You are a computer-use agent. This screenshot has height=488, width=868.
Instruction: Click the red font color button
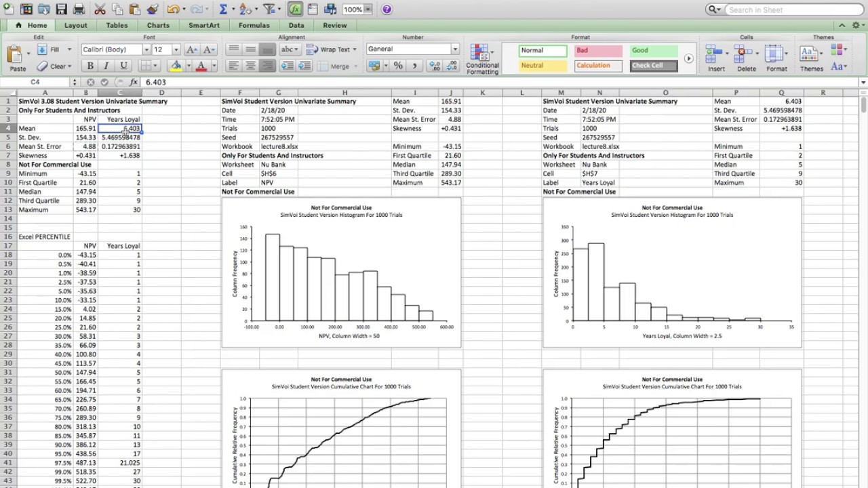coord(201,66)
